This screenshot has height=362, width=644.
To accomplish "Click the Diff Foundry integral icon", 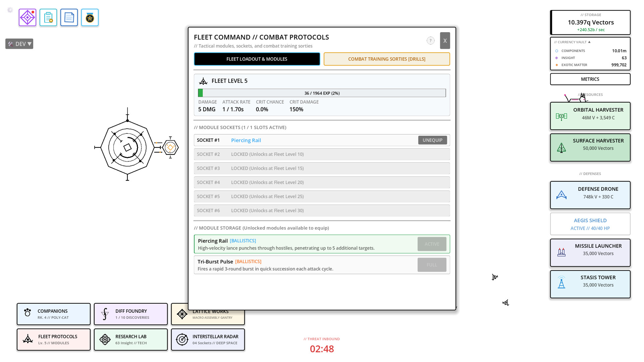I will click(x=105, y=314).
